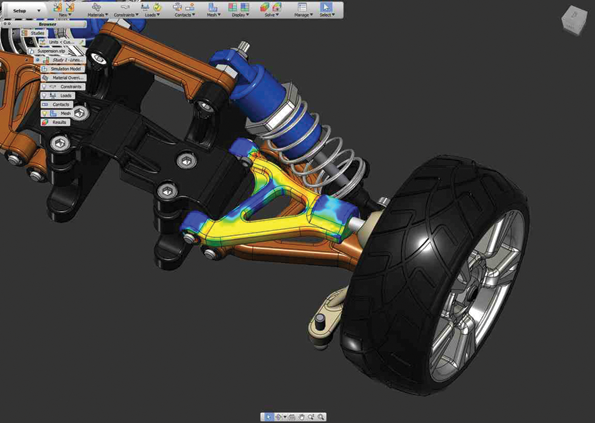Click the Solve cube icon

pyautogui.click(x=264, y=7)
